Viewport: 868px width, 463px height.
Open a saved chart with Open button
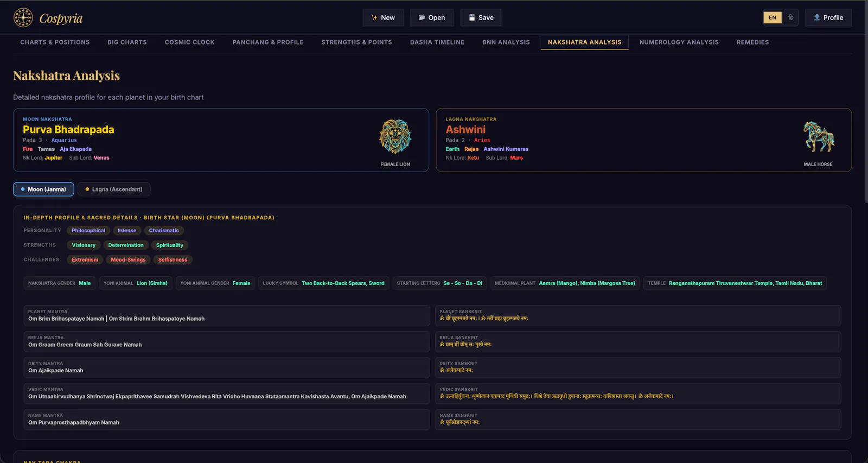click(432, 17)
